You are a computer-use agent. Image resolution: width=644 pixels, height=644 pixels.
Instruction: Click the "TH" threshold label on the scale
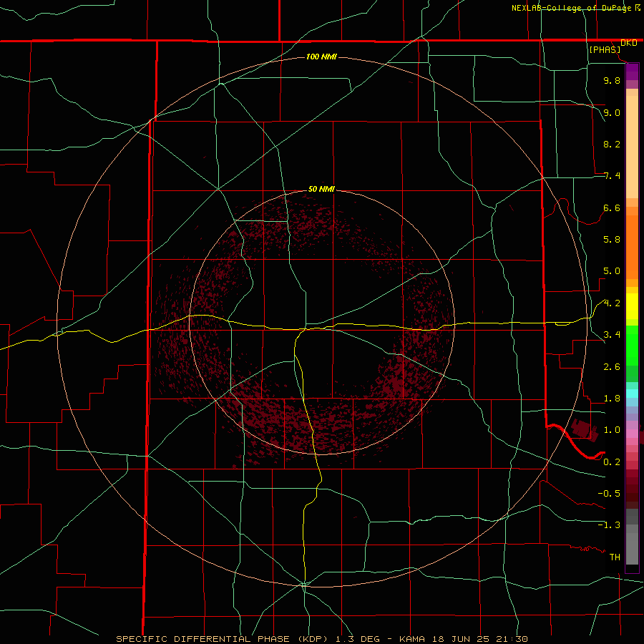pos(615,557)
